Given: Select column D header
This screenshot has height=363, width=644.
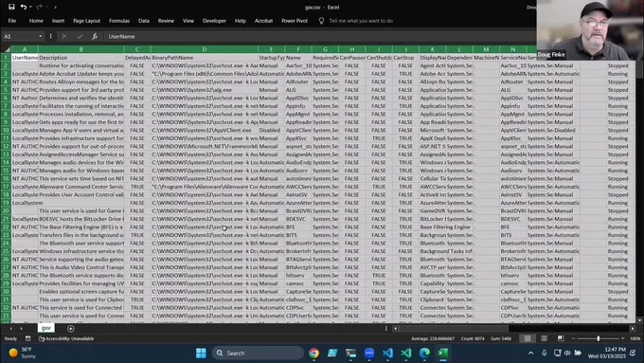Looking at the screenshot, I should click(x=205, y=49).
